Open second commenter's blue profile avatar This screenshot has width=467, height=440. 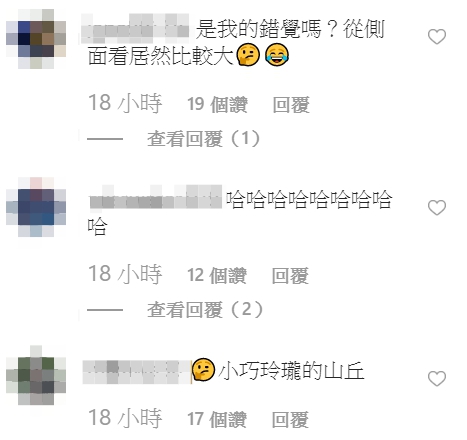coord(36,207)
